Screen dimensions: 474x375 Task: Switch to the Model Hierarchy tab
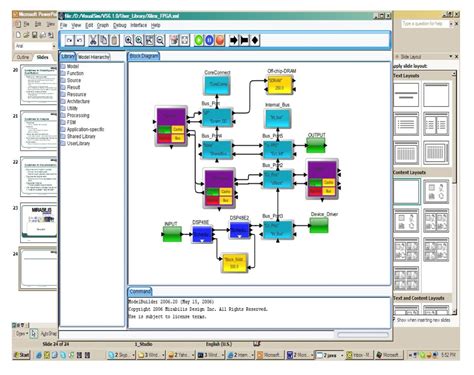click(94, 57)
